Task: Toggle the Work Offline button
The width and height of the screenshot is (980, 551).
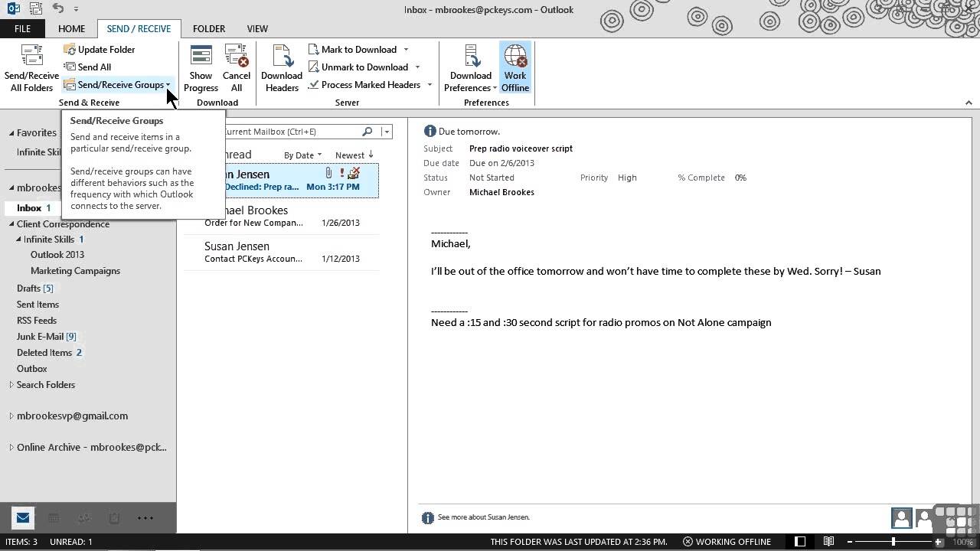Action: [x=515, y=68]
